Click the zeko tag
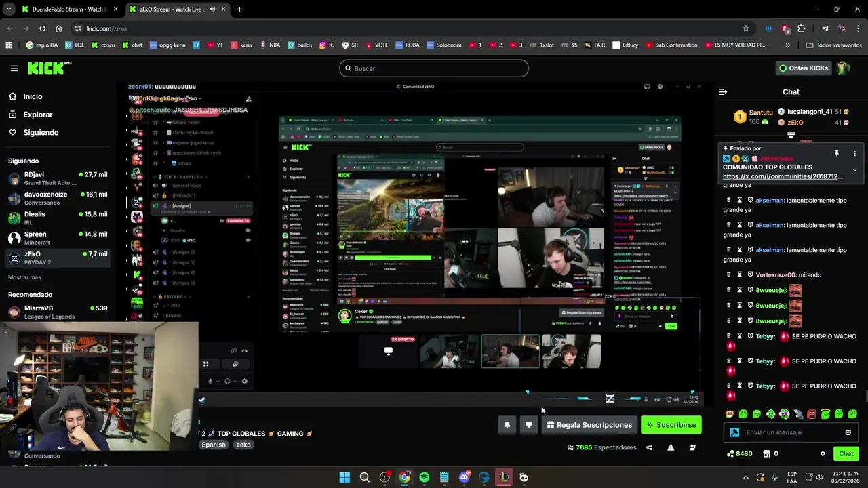The height and width of the screenshot is (488, 868). point(243,445)
